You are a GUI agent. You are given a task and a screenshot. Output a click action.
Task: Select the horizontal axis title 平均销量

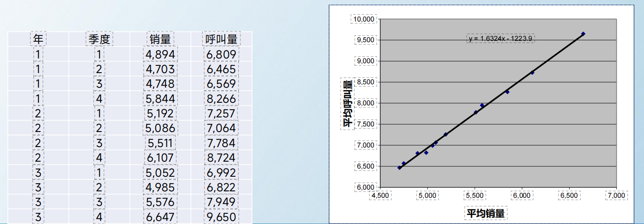(x=486, y=213)
